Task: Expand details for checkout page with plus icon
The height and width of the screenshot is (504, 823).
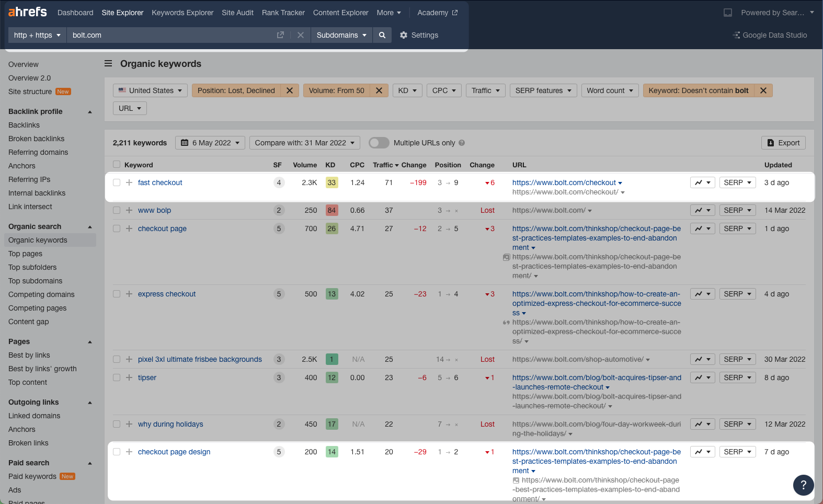Action: (x=129, y=228)
